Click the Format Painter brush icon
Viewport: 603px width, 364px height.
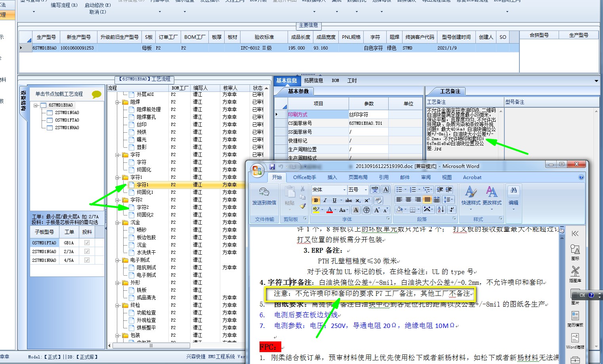[x=303, y=206]
